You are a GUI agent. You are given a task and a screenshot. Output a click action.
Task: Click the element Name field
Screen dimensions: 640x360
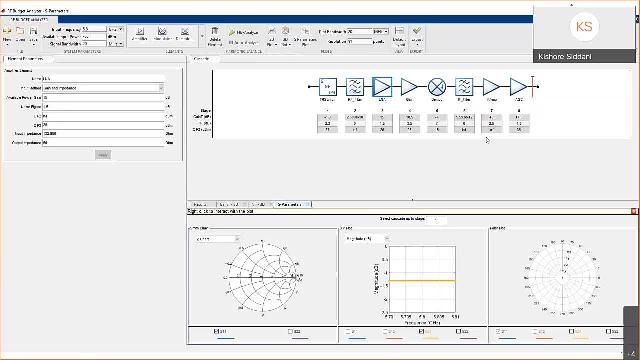pyautogui.click(x=103, y=78)
